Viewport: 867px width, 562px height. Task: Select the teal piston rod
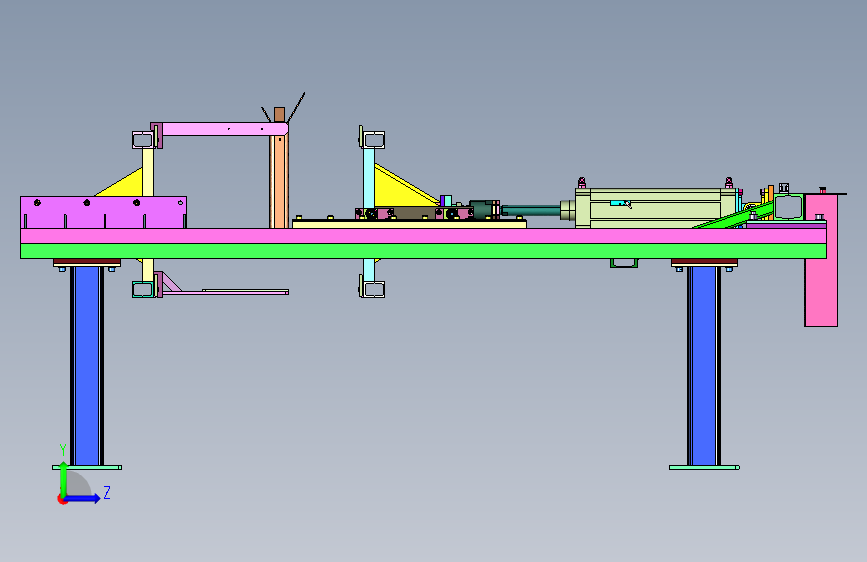click(x=531, y=210)
